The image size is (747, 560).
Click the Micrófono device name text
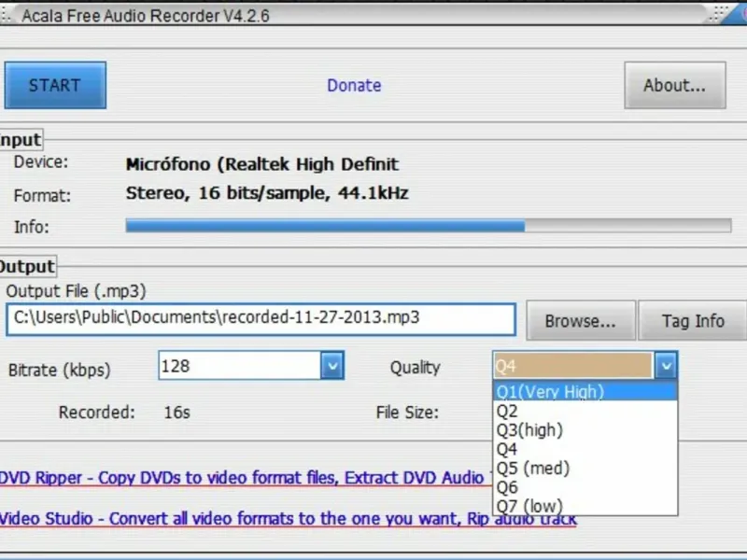click(x=262, y=164)
